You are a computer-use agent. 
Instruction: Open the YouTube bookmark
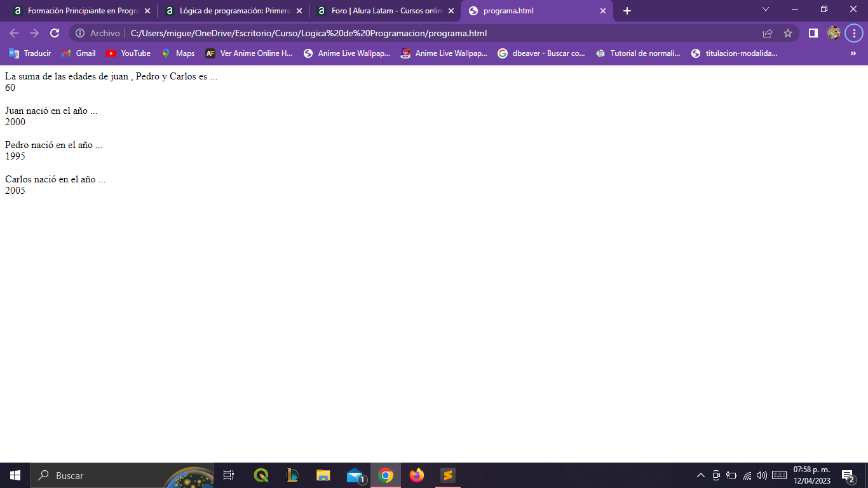(x=128, y=53)
